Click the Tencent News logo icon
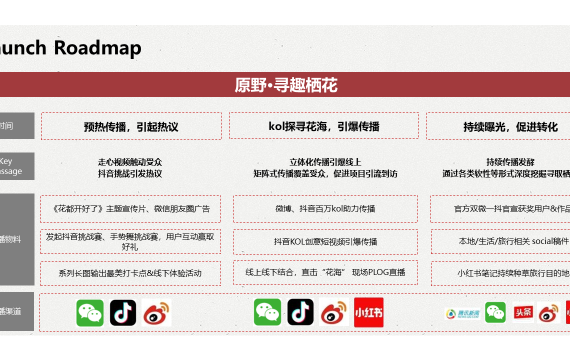Image resolution: width=570 pixels, height=360 pixels. pyautogui.click(x=462, y=313)
